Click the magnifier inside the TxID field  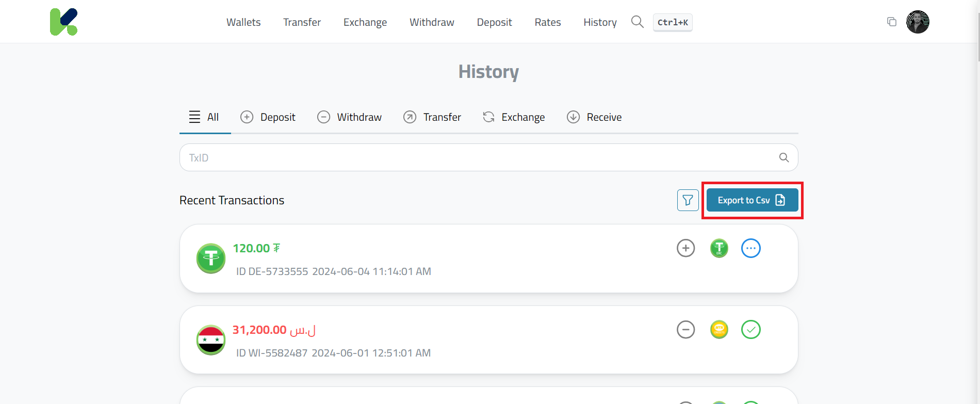tap(784, 157)
